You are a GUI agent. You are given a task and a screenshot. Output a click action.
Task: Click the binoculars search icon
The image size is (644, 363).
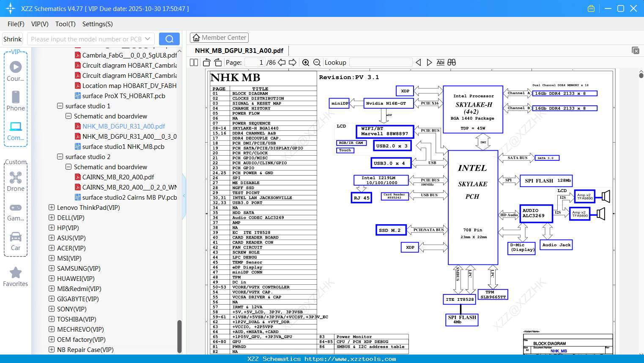click(x=452, y=62)
